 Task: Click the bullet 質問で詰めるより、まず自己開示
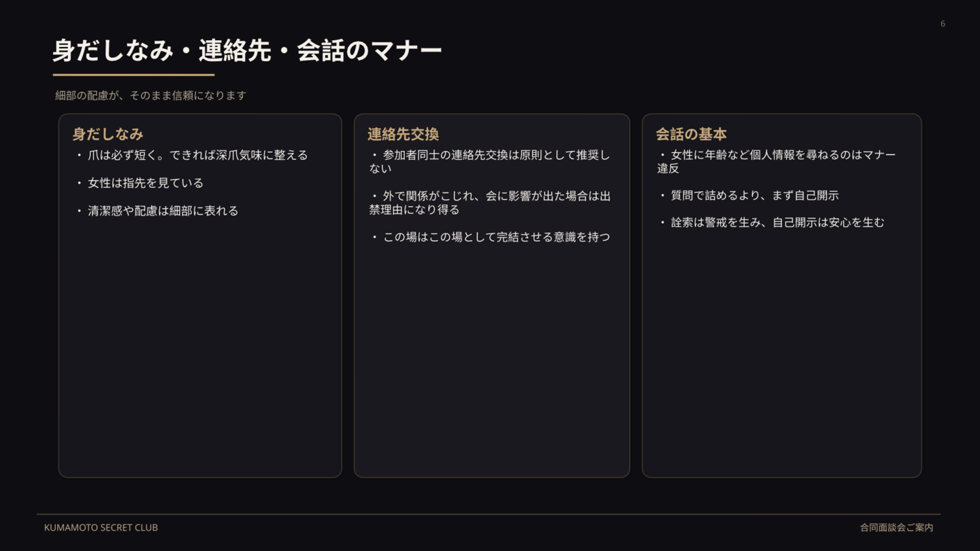(x=754, y=196)
